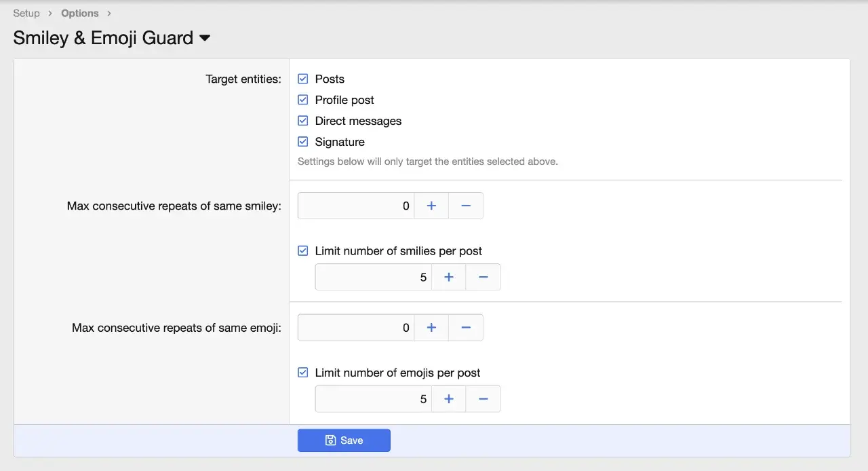Click the emojis per post number field
The image size is (868, 471).
click(373, 399)
